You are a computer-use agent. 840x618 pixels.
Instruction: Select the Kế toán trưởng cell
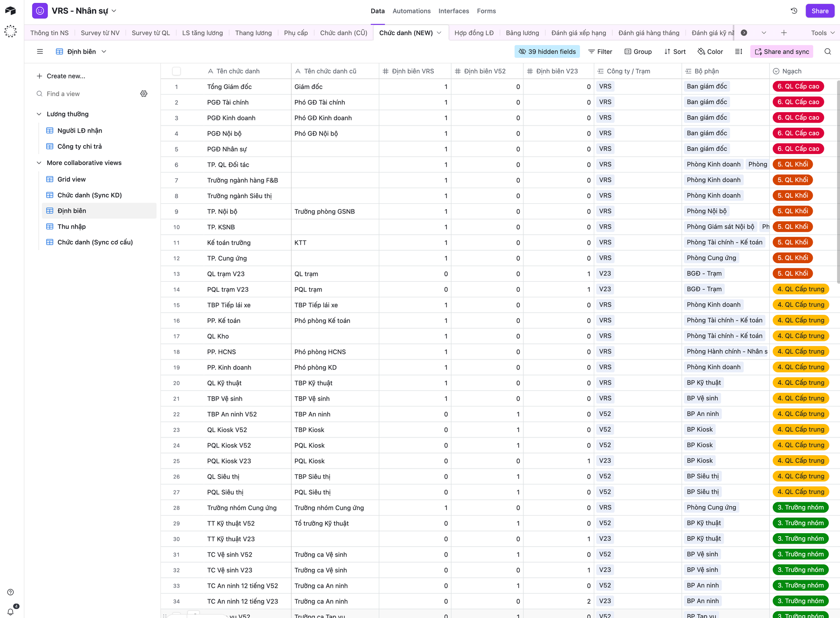coord(247,243)
